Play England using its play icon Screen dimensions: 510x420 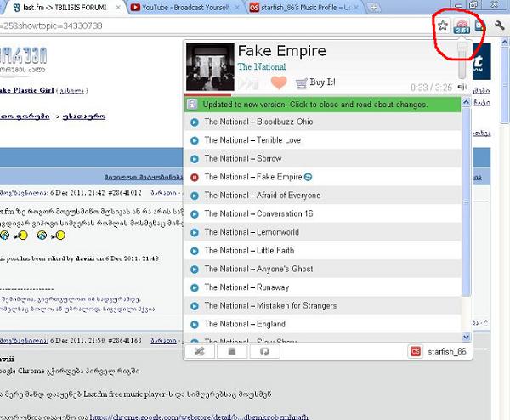pyautogui.click(x=195, y=325)
